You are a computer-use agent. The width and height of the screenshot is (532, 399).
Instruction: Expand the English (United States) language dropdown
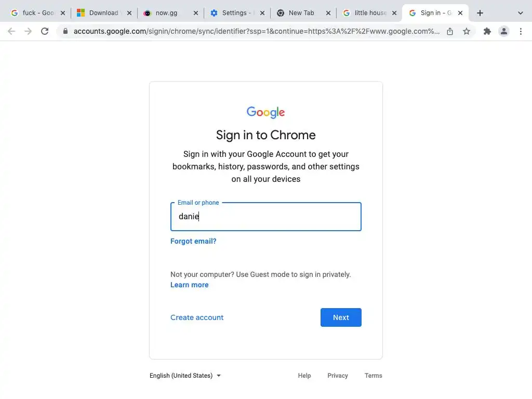coord(185,376)
